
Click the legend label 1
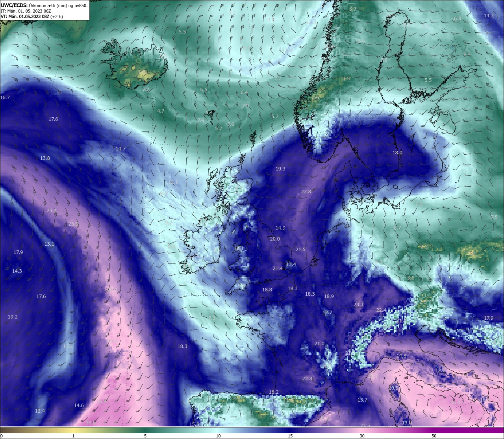tap(74, 436)
